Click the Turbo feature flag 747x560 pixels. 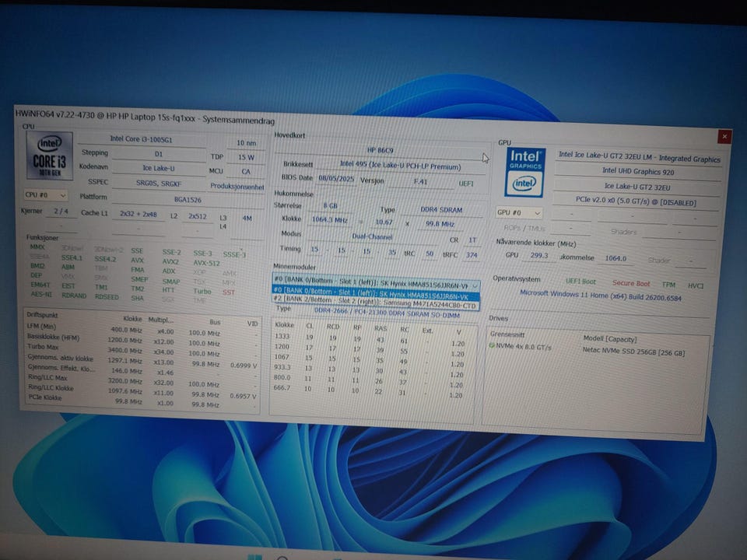point(202,291)
